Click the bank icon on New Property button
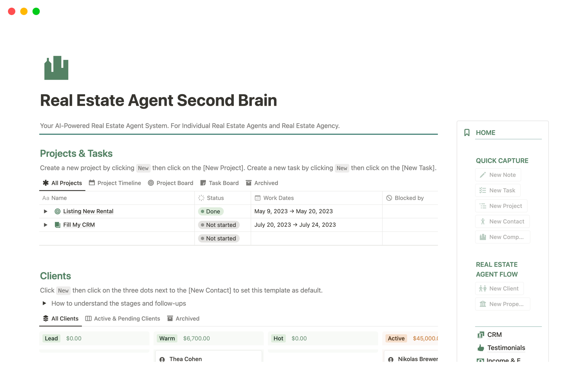This screenshot has height=368, width=588. [483, 304]
